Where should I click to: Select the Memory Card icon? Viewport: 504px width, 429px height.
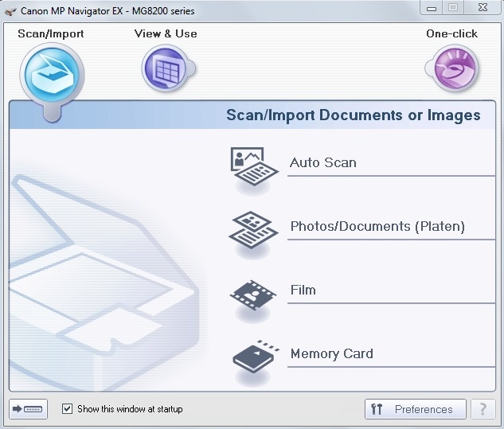coord(253,356)
